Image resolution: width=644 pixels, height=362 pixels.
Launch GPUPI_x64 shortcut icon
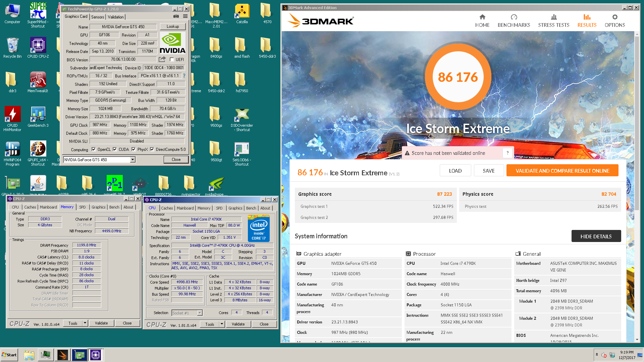[38, 154]
